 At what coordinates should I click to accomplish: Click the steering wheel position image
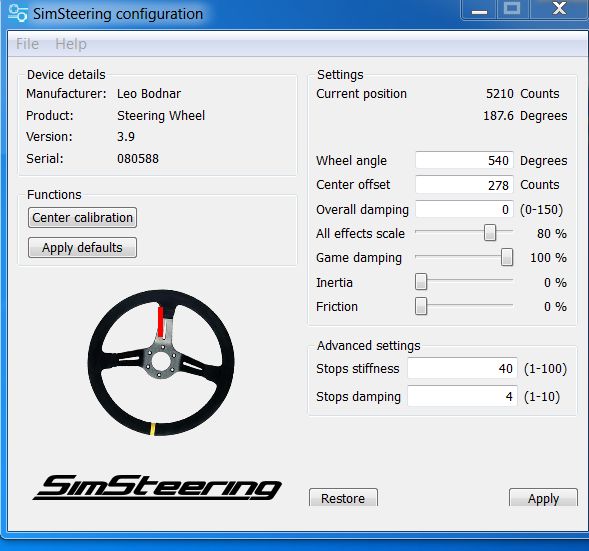click(161, 363)
